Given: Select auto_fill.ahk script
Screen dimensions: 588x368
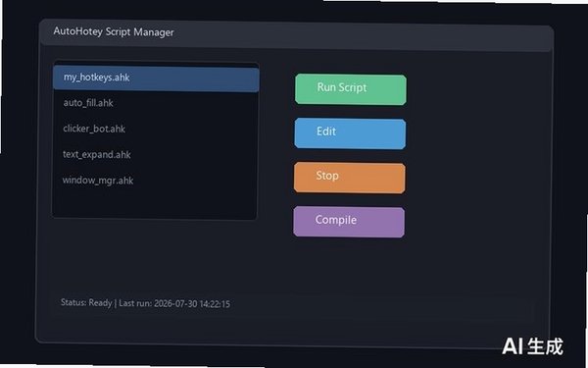Looking at the screenshot, I should 155,103.
